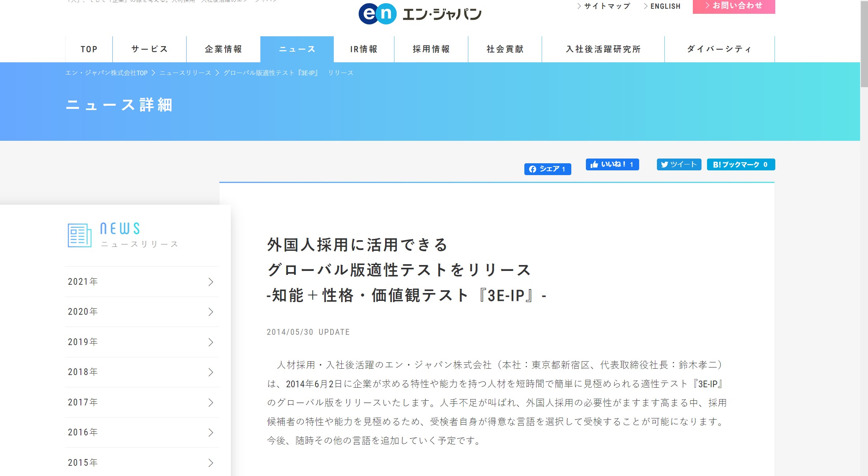868x476 pixels.
Task: Open the 2015年 news list
Action: [142, 463]
